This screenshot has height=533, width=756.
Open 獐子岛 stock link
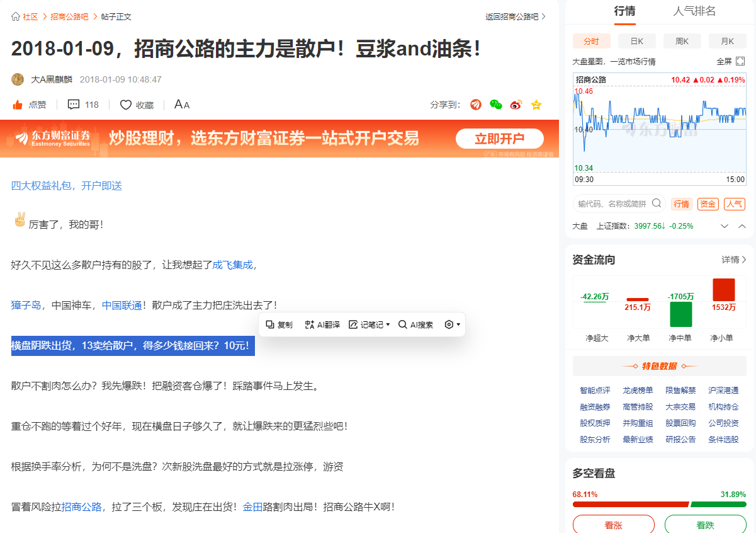pos(26,306)
